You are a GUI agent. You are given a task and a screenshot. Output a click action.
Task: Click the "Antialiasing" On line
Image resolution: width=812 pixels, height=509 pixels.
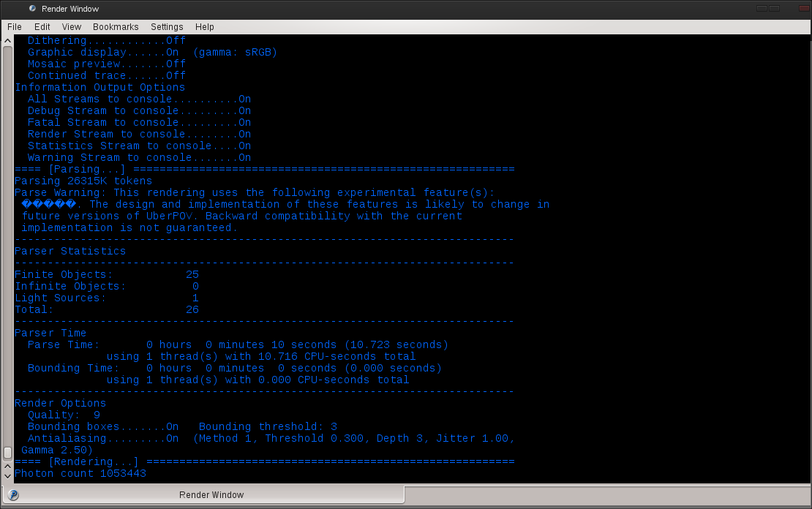click(x=271, y=439)
